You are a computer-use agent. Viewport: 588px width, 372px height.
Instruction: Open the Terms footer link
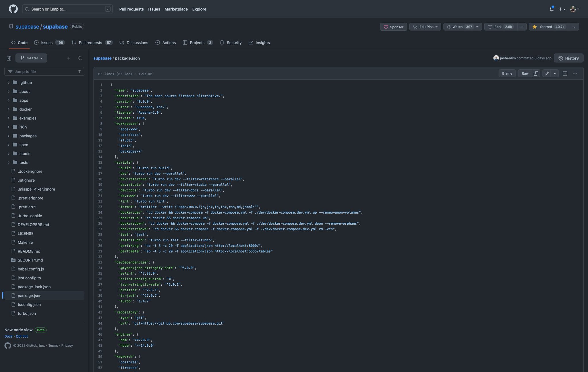click(53, 346)
